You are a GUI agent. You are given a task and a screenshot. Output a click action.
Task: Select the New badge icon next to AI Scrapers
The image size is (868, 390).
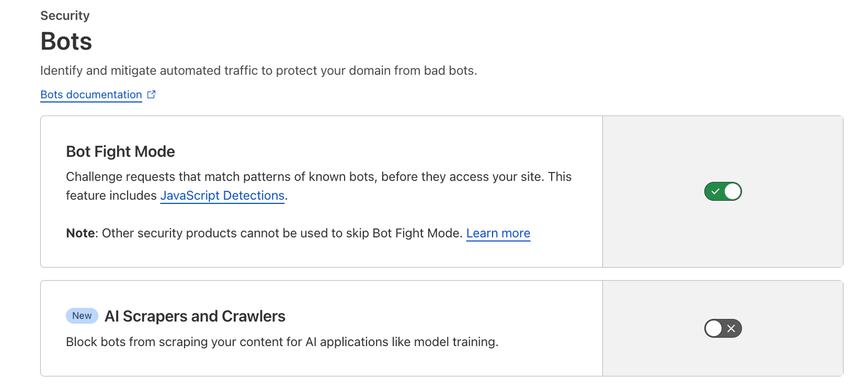tap(81, 316)
